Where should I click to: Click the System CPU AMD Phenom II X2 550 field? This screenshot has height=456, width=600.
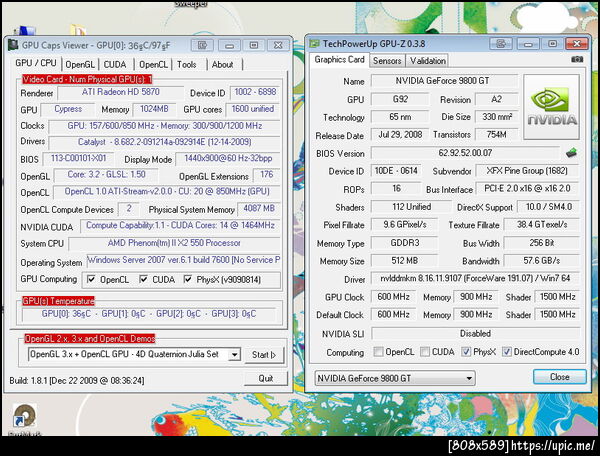pos(174,243)
